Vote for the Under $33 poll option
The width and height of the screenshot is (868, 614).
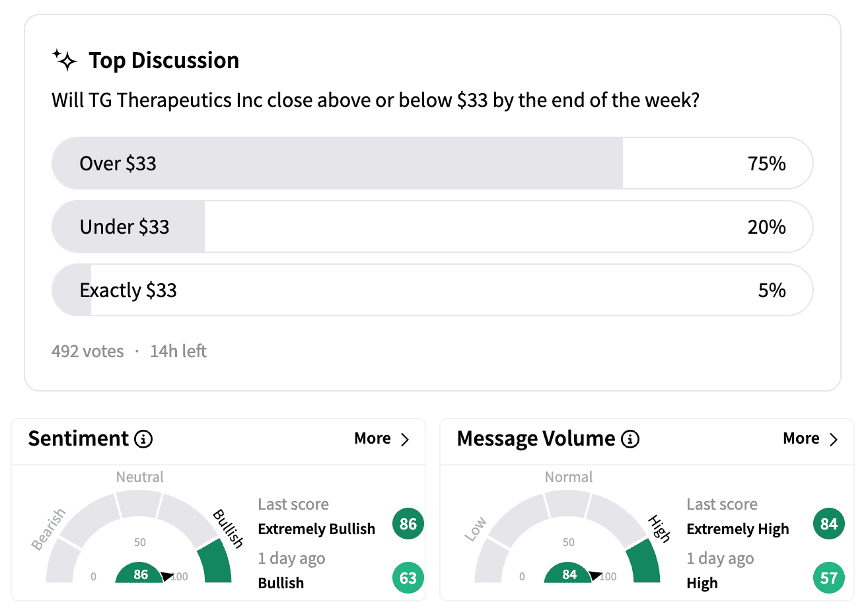[432, 226]
